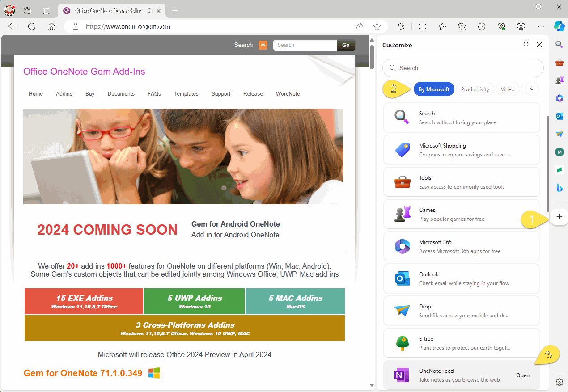Open the FAQs navigation link

[154, 94]
